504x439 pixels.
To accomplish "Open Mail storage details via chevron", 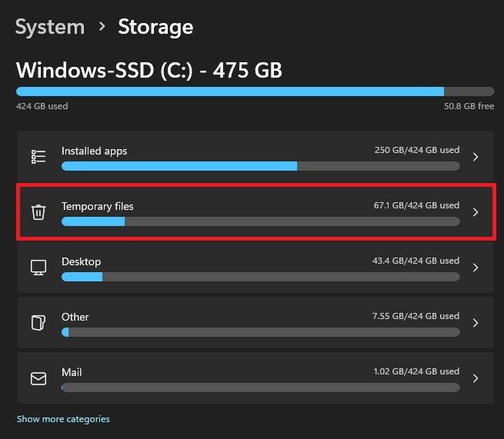I will pos(476,378).
